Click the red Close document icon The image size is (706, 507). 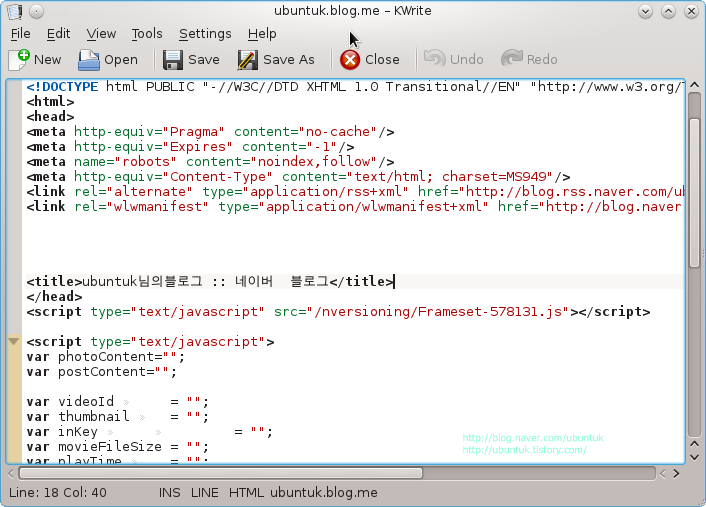[x=350, y=59]
